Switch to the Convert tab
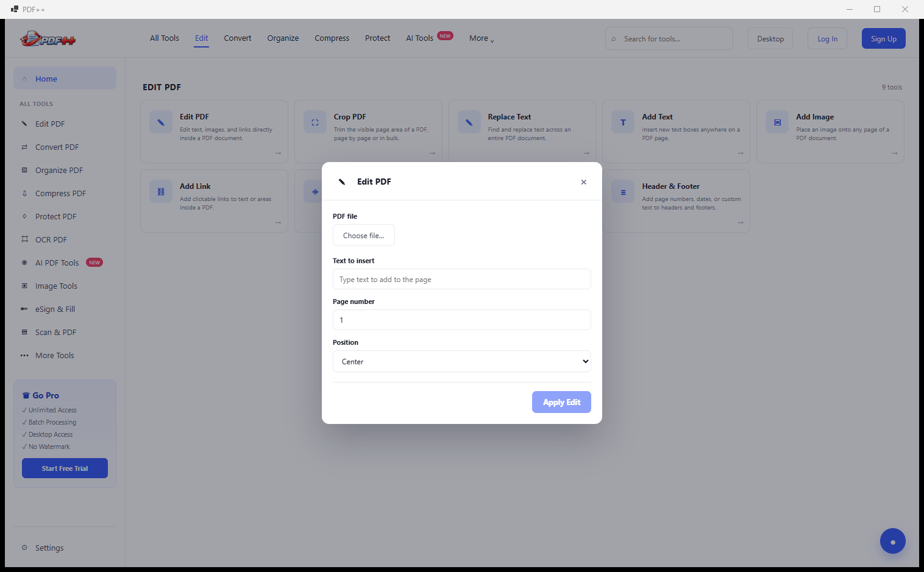924x572 pixels. coord(238,38)
